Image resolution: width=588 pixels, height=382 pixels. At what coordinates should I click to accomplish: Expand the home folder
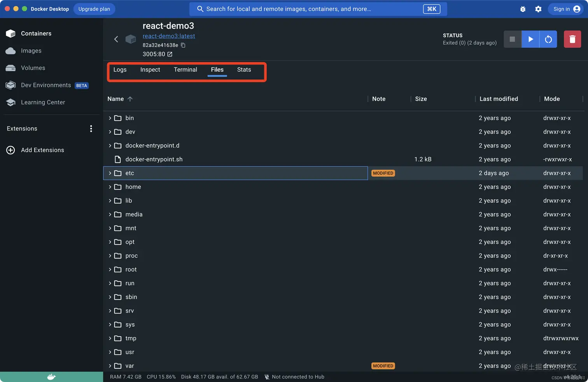(110, 187)
